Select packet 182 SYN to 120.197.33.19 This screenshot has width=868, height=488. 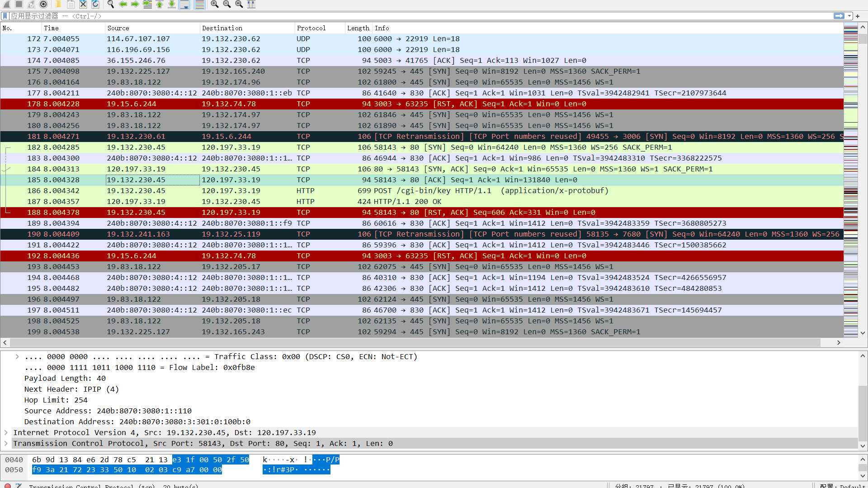422,147
